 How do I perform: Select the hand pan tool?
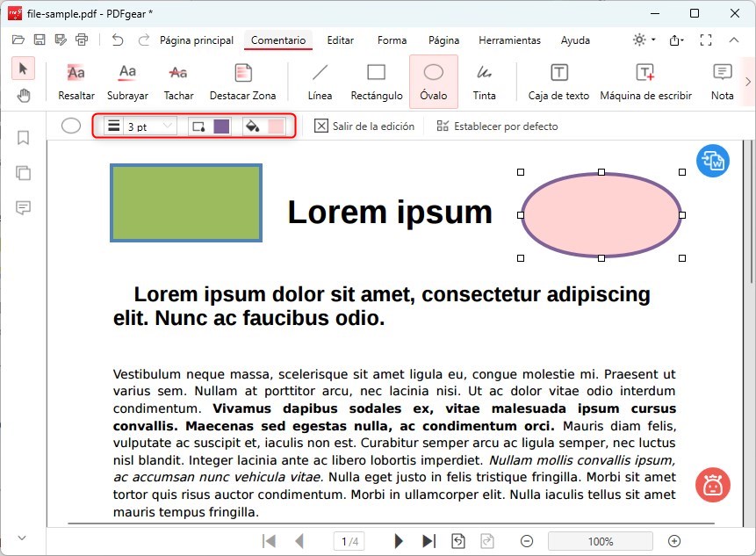click(23, 96)
